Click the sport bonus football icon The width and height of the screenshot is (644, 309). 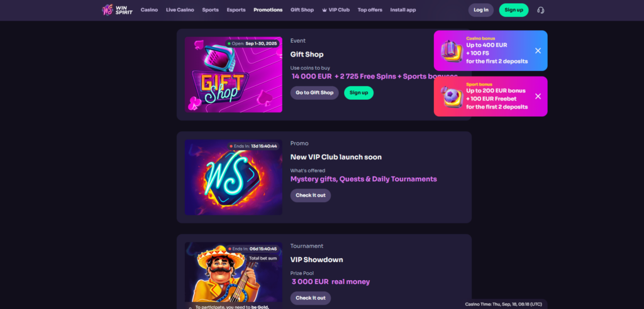452,97
